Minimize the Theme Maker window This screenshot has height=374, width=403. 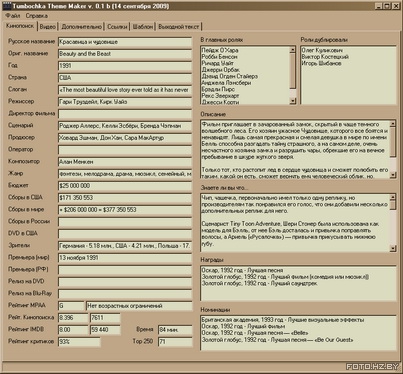click(379, 6)
